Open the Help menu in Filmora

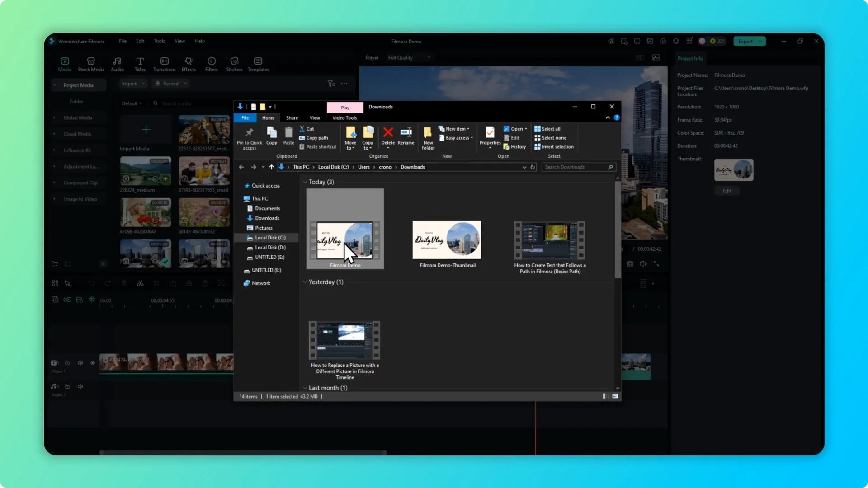click(x=199, y=41)
